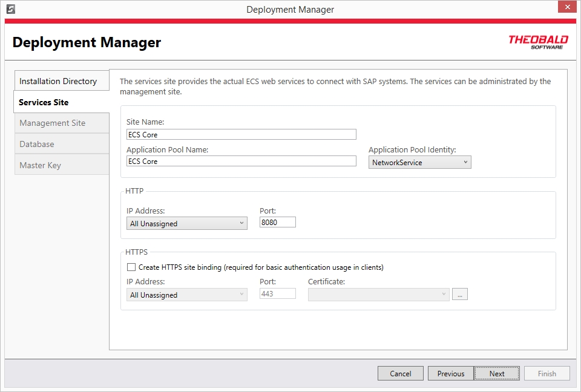The height and width of the screenshot is (392, 581).
Task: Click the Previous button
Action: click(450, 373)
